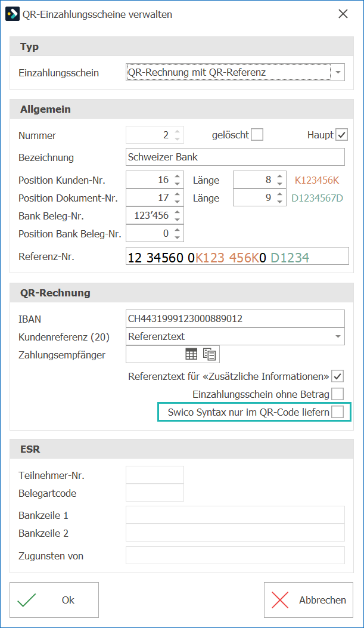This screenshot has width=364, height=628.
Task: Click the Position Dokument-Nr. value 17
Action: point(163,197)
